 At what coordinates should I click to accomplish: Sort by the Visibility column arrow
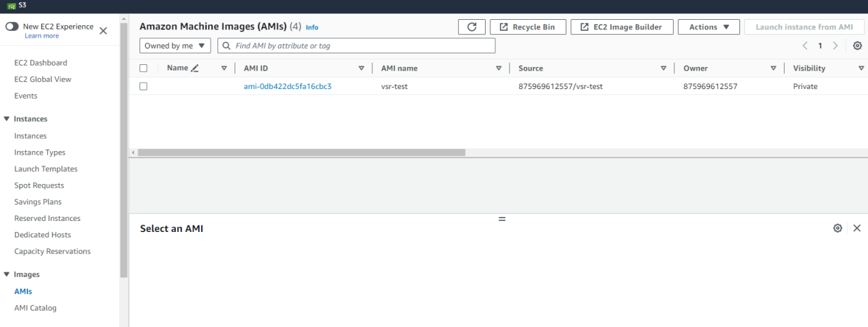click(x=861, y=68)
